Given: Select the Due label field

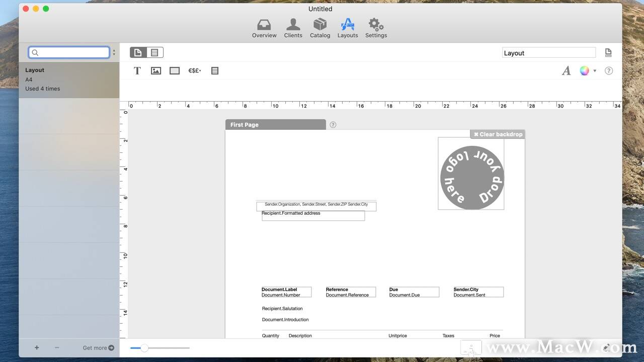Looking at the screenshot, I should click(x=393, y=290).
